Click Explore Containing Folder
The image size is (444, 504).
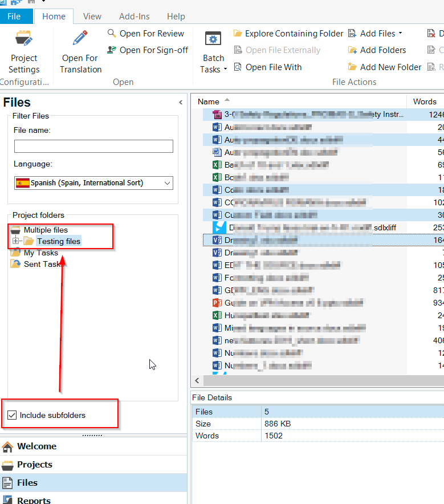(288, 34)
